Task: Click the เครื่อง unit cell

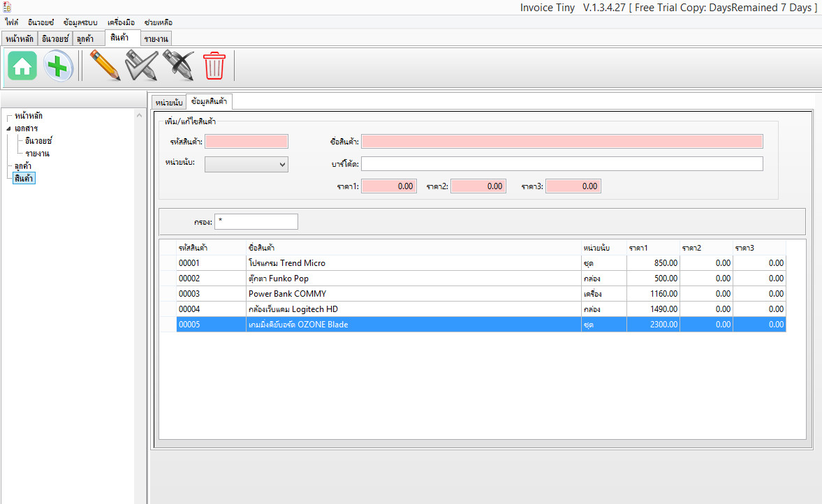Action: pyautogui.click(x=604, y=293)
